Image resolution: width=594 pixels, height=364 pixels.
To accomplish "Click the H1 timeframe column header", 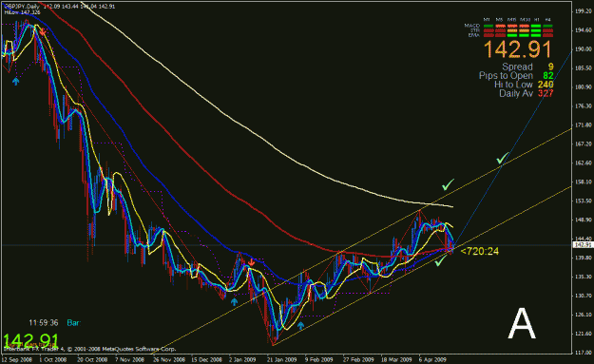I will click(x=536, y=20).
